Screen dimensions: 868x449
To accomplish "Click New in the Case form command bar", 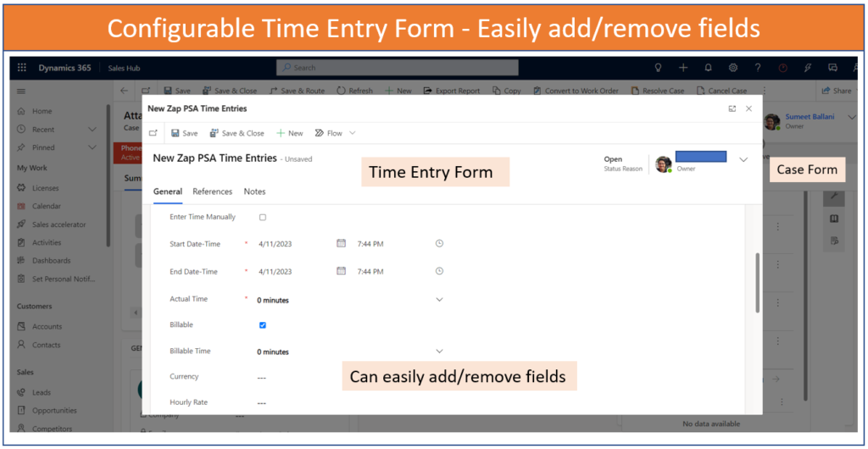I will [398, 91].
